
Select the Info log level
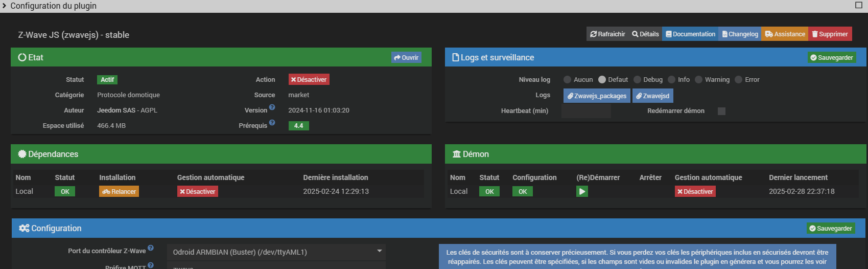click(x=672, y=80)
